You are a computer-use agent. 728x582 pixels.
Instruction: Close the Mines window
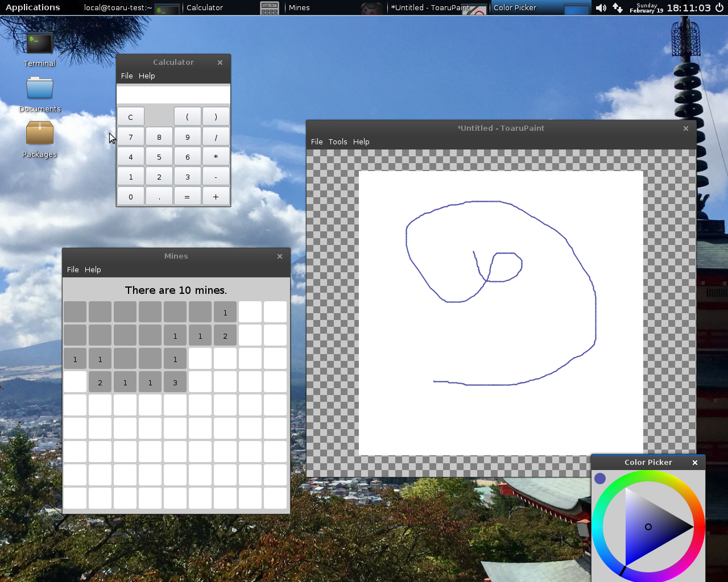[x=280, y=256]
